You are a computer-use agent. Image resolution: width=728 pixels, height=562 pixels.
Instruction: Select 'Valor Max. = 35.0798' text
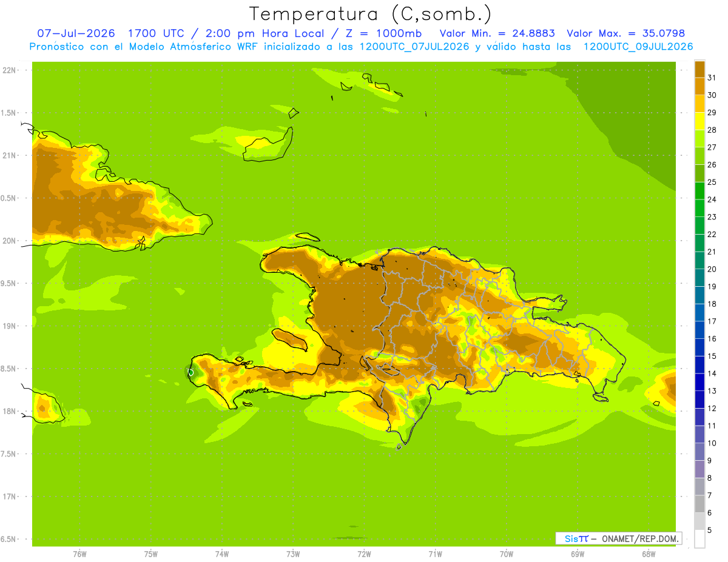point(625,33)
